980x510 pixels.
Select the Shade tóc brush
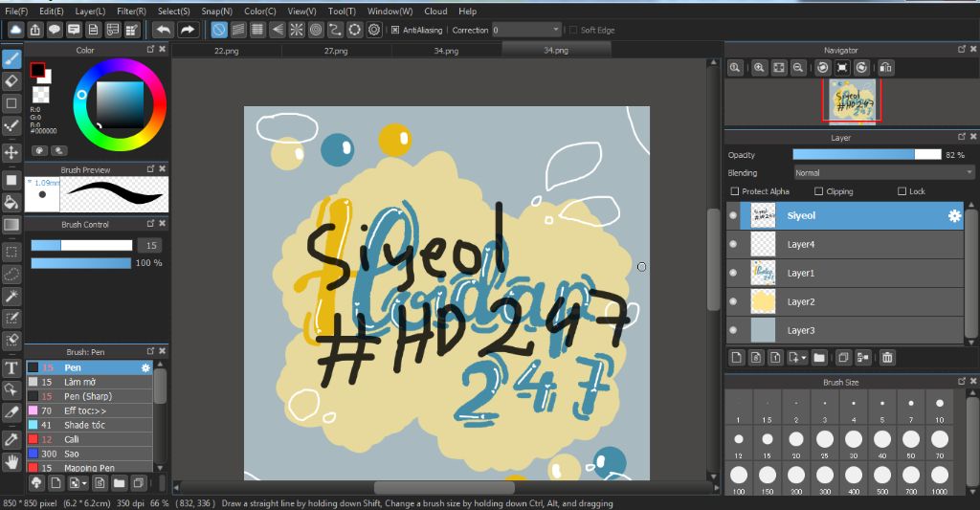pos(89,425)
